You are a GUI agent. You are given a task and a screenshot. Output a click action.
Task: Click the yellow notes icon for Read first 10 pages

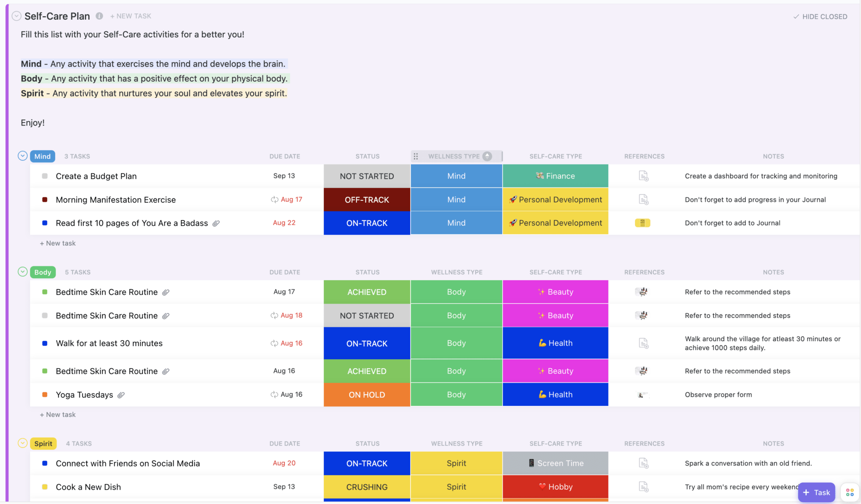pyautogui.click(x=642, y=222)
